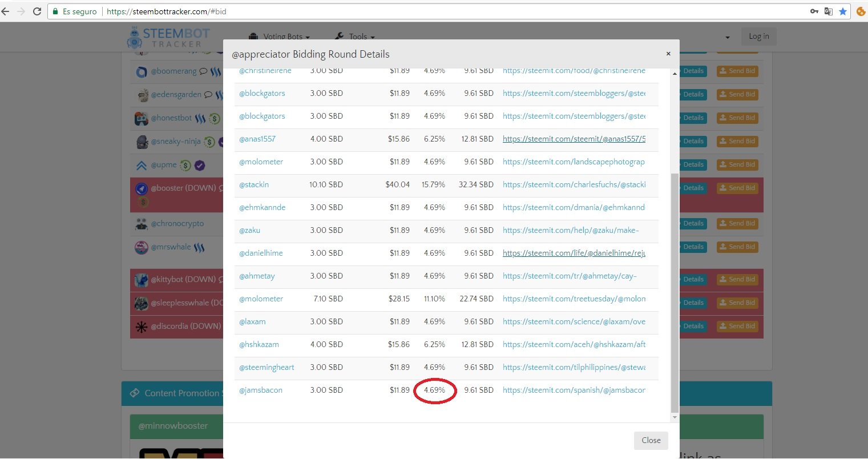Click green dollar icon beside @honestbot
The height and width of the screenshot is (459, 868).
click(214, 119)
